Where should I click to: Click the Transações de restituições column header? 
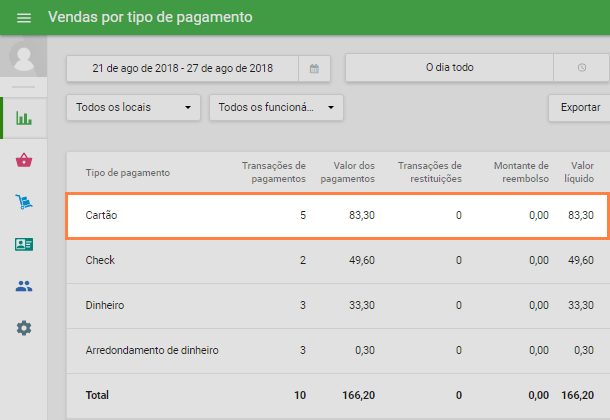pyautogui.click(x=429, y=172)
